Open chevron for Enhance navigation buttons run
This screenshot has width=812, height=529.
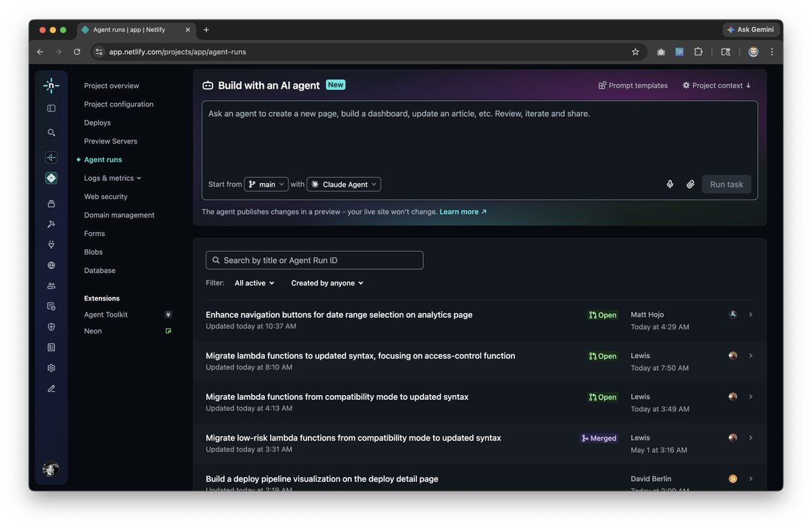(x=751, y=315)
